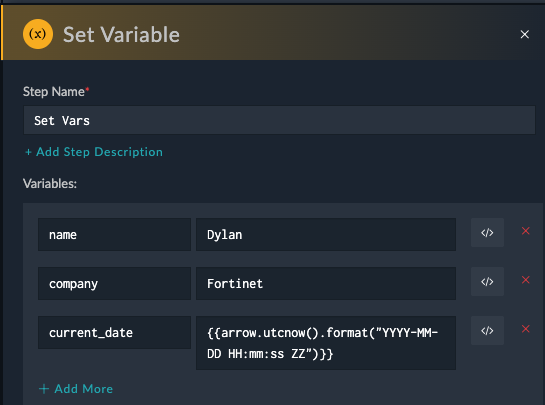Image resolution: width=545 pixels, height=405 pixels.
Task: Open code editor for the name variable
Action: [487, 233]
